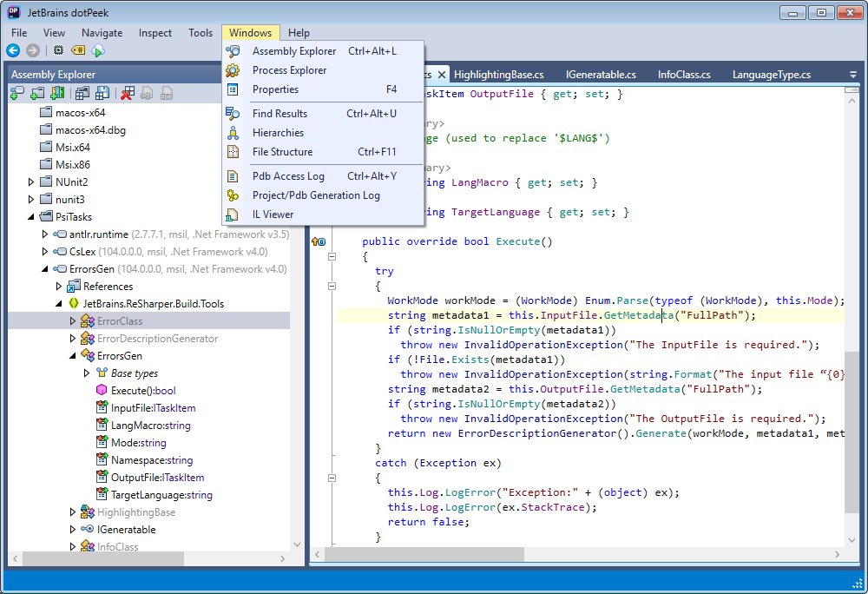This screenshot has height=594, width=868.
Task: Click the green play cloud toolbar icon
Action: 98,51
